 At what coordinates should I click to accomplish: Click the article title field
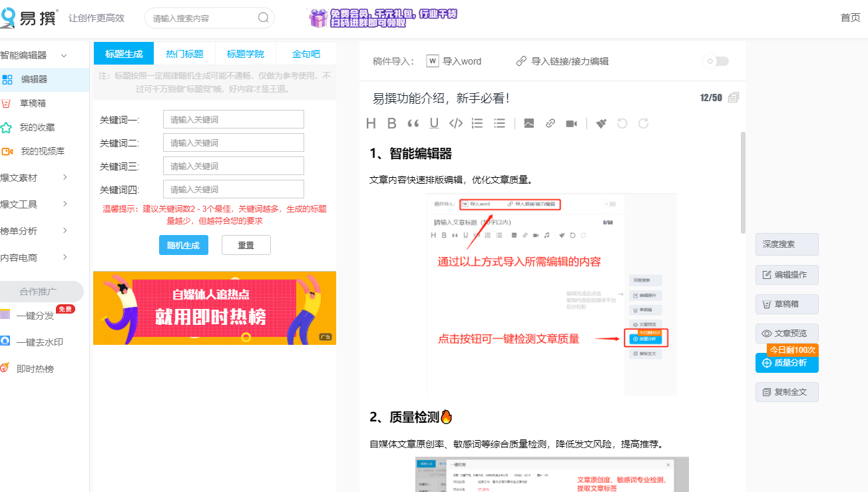[533, 99]
